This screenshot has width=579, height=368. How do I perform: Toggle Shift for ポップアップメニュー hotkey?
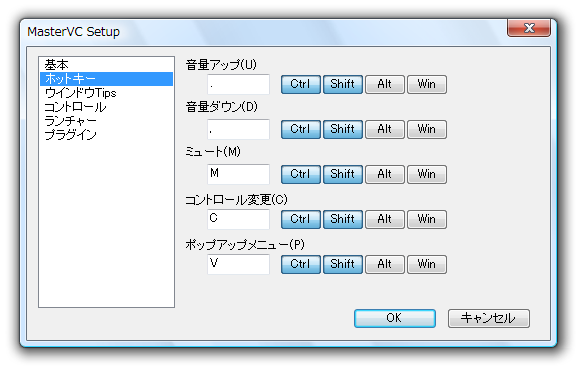[343, 264]
